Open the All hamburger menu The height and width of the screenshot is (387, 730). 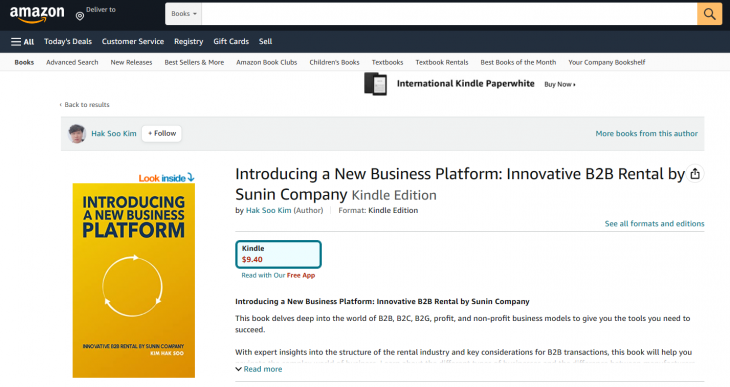point(22,42)
